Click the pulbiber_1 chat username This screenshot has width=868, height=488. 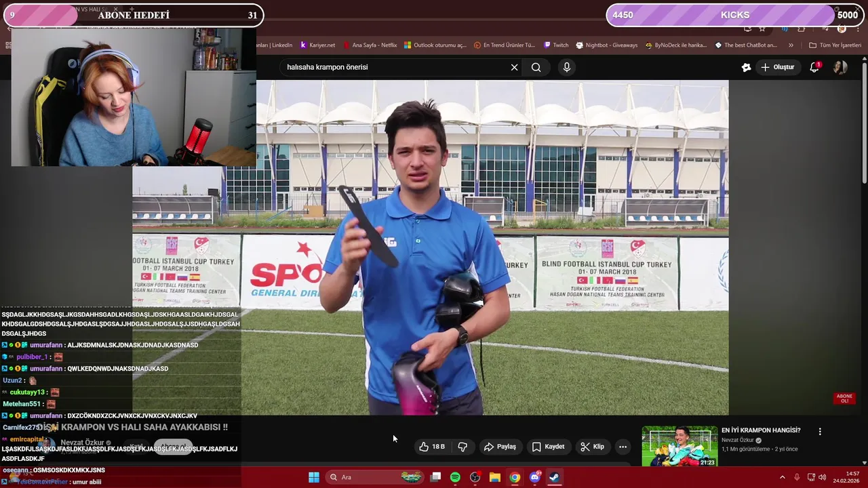[31, 357]
